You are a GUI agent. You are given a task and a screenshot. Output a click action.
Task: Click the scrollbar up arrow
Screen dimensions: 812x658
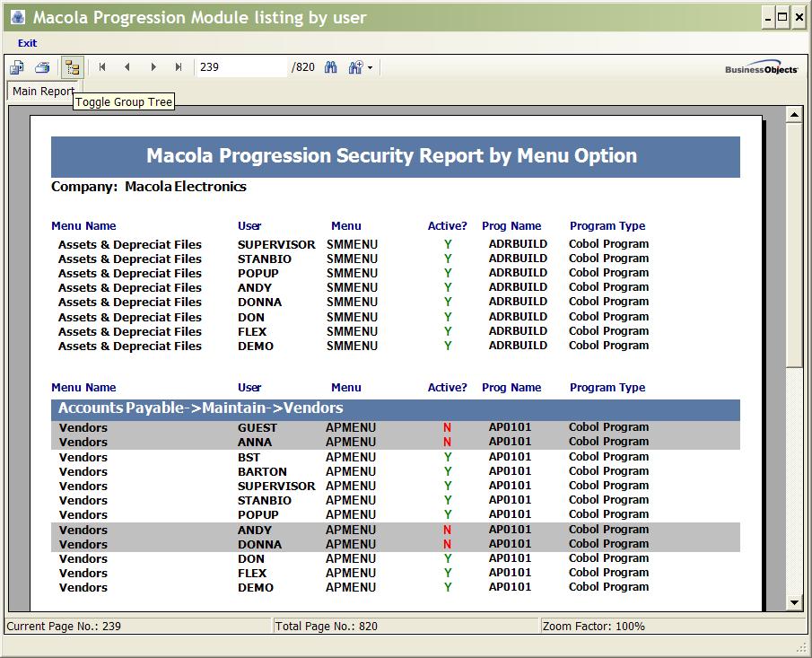[794, 114]
